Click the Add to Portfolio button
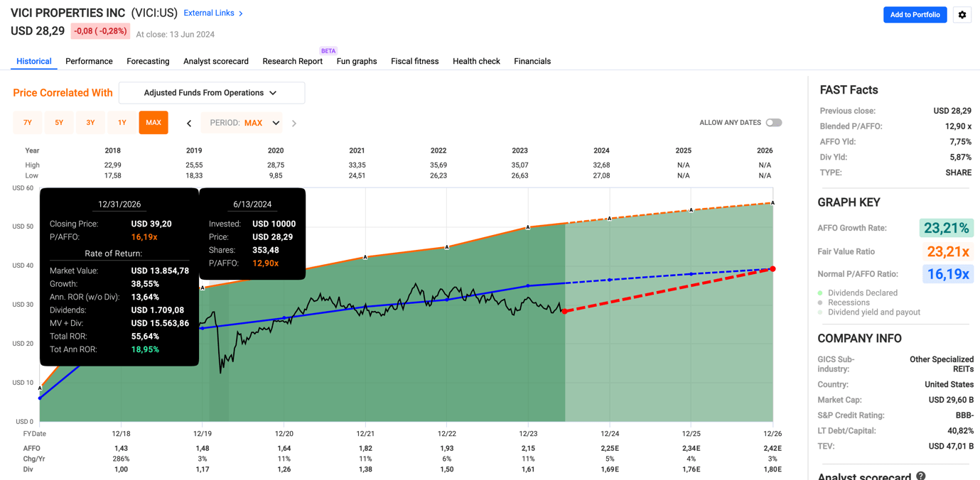This screenshot has width=980, height=480. coord(915,14)
